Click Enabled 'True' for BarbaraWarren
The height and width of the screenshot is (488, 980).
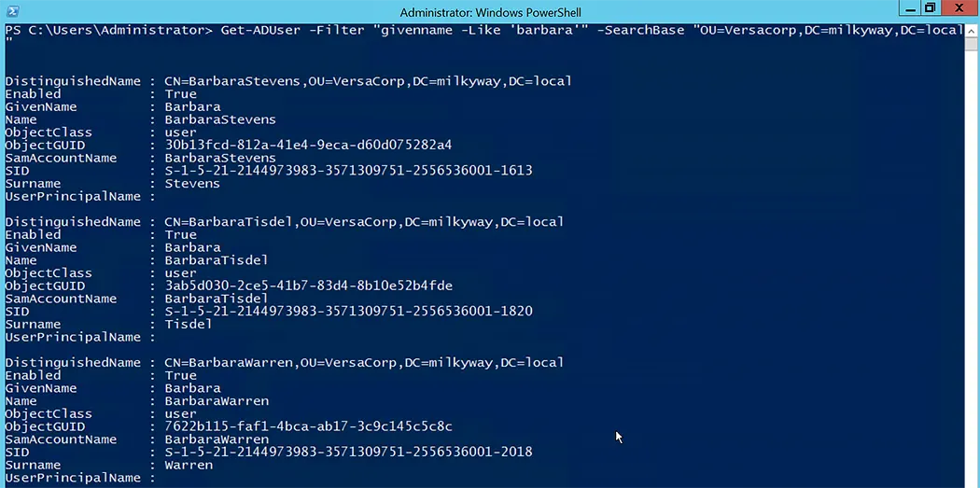click(181, 375)
